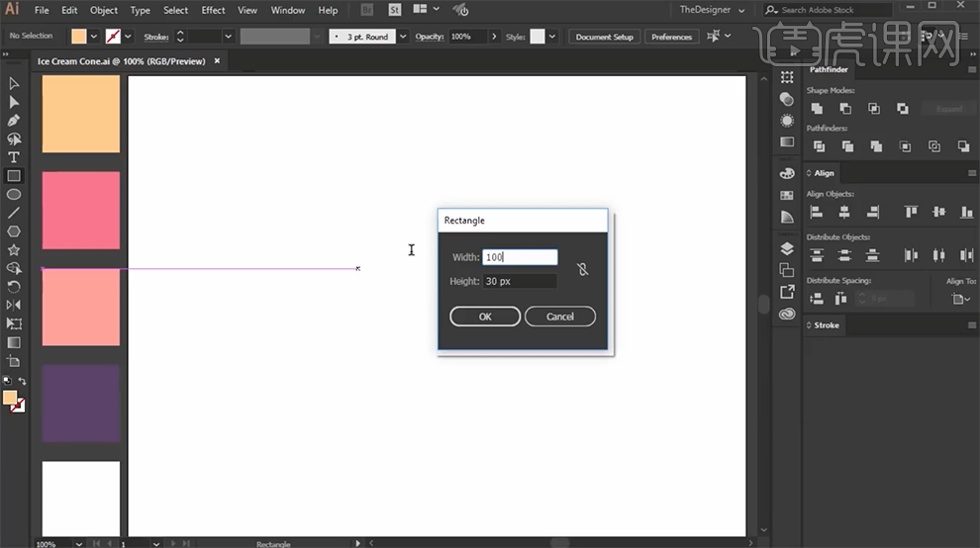980x548 pixels.
Task: Select the Pen tool
Action: point(14,120)
